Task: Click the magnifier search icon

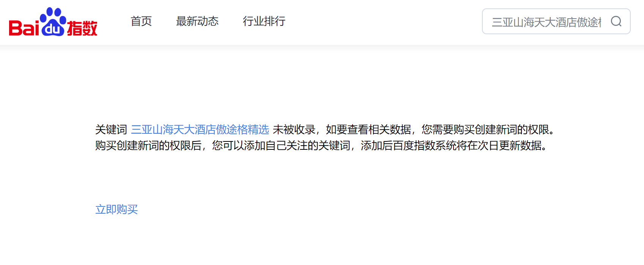Action: pos(616,21)
